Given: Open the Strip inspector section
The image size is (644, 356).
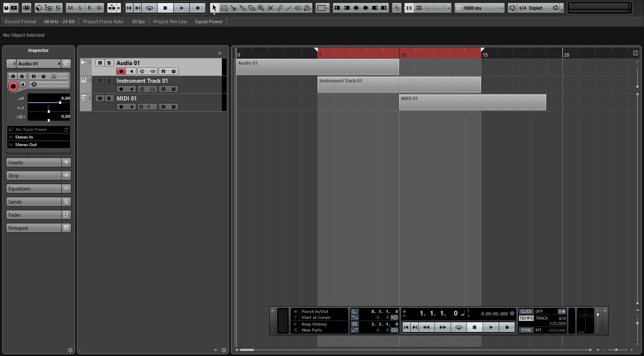Looking at the screenshot, I should (x=34, y=176).
